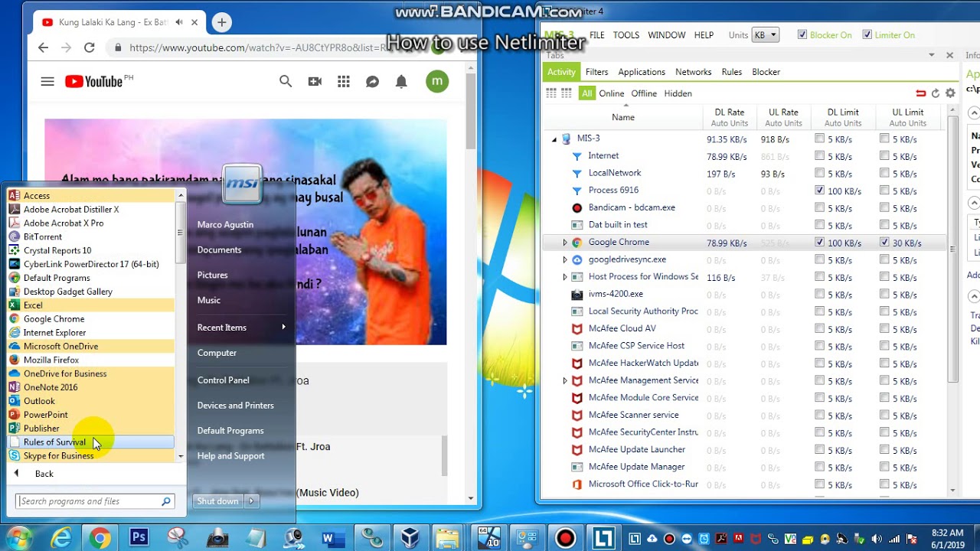Viewport: 980px width, 551px height.
Task: Click Google Chrome icon in NetLimiter list
Action: (x=577, y=243)
